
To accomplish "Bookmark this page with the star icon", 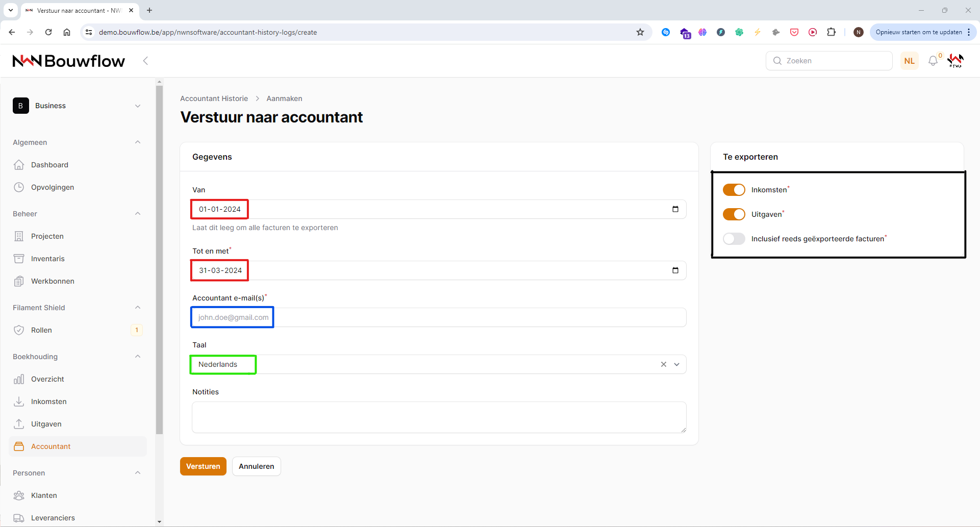I will pyautogui.click(x=640, y=32).
